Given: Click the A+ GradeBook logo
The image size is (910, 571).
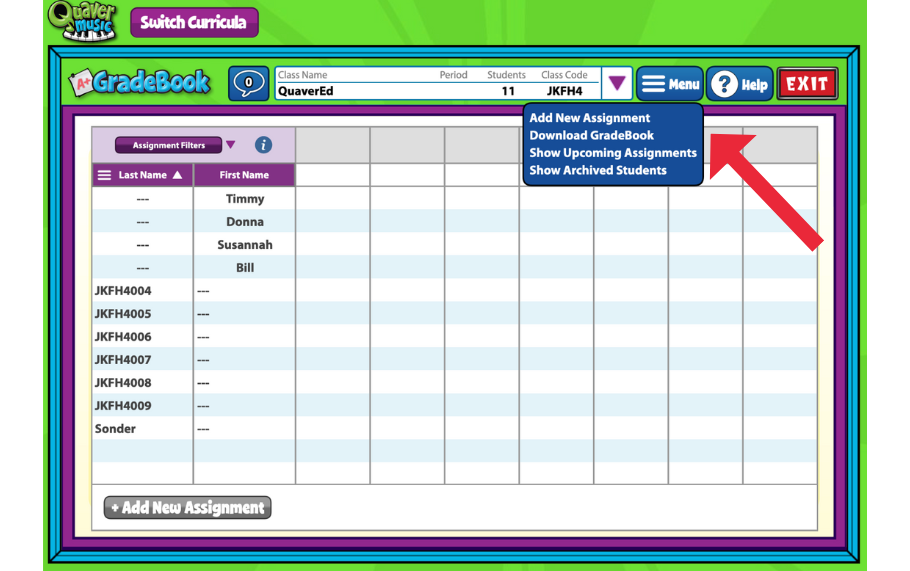Looking at the screenshot, I should click(x=140, y=82).
